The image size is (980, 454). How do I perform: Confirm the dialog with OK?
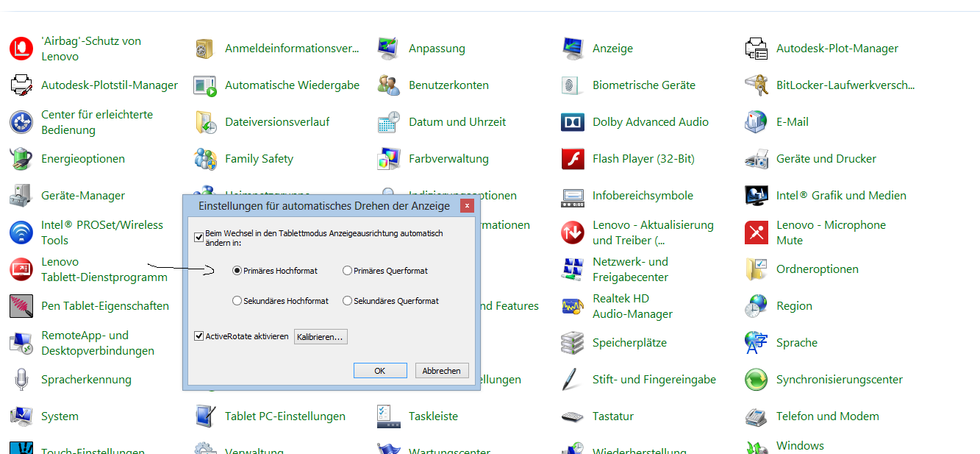click(x=380, y=371)
